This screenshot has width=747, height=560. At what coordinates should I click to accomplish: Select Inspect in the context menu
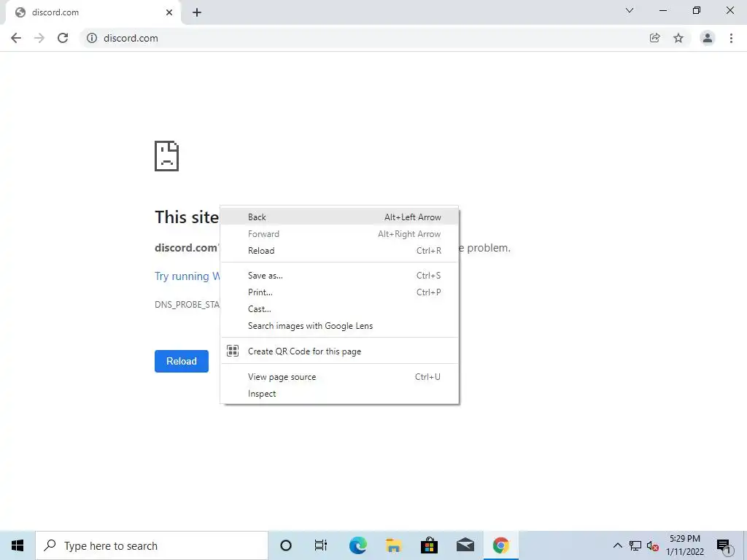pos(339,393)
